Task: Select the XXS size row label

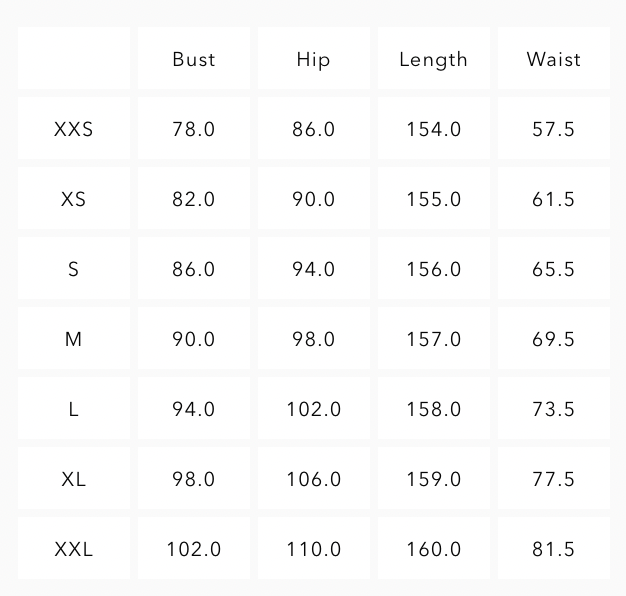Action: click(x=73, y=129)
